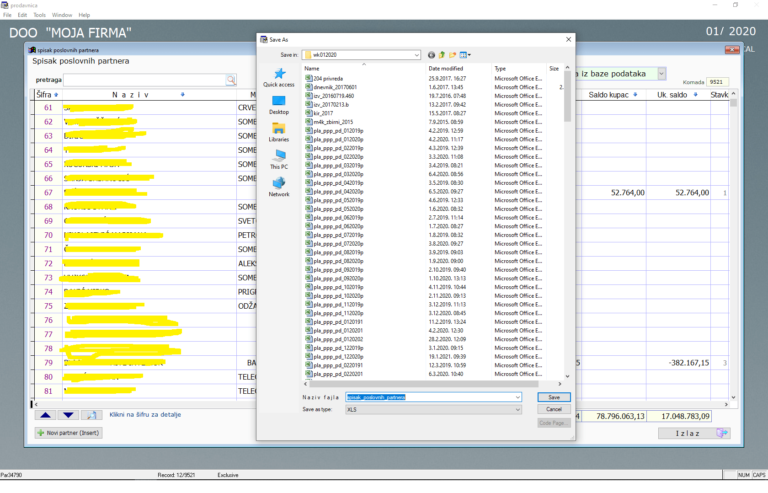
Task: Sort by the Naziv column arrow
Action: tap(183, 94)
